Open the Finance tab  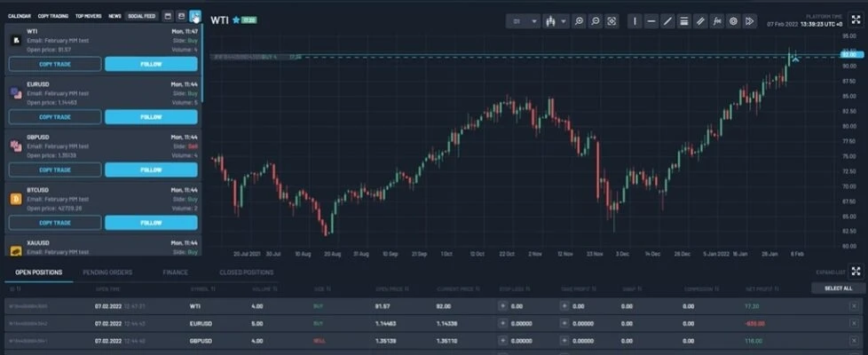[176, 272]
